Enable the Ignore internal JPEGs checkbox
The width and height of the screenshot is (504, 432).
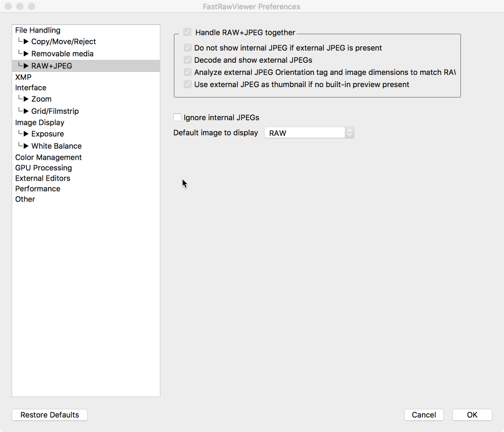(x=177, y=117)
